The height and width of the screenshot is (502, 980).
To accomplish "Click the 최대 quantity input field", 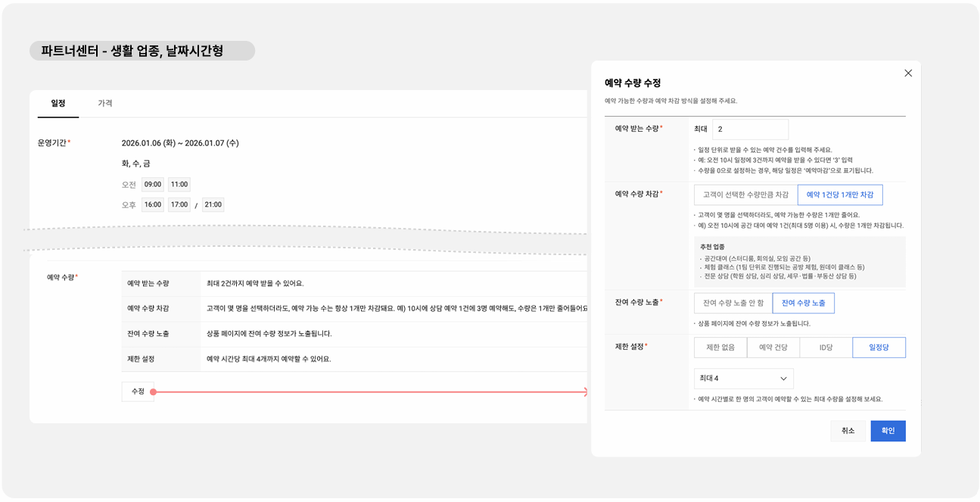I will [749, 129].
